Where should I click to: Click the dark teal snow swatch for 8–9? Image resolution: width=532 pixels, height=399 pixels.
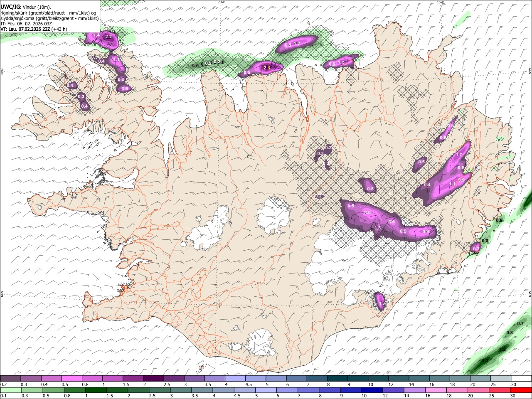[x=337, y=379]
